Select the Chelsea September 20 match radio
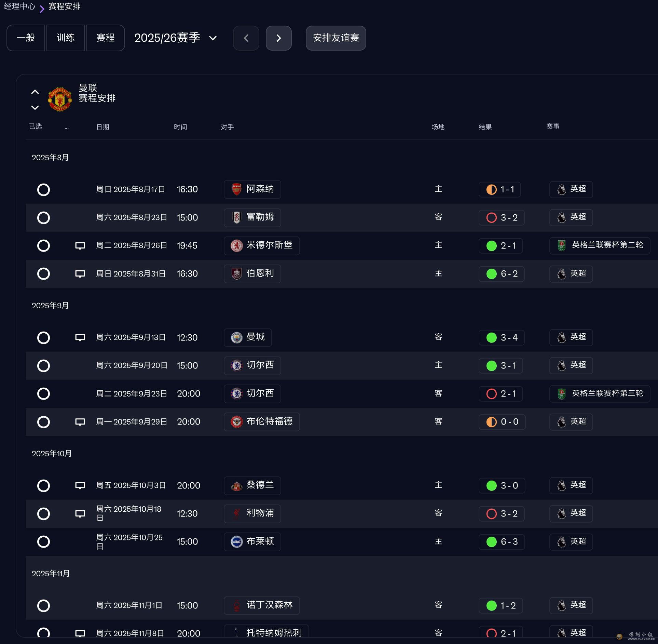 [43, 366]
